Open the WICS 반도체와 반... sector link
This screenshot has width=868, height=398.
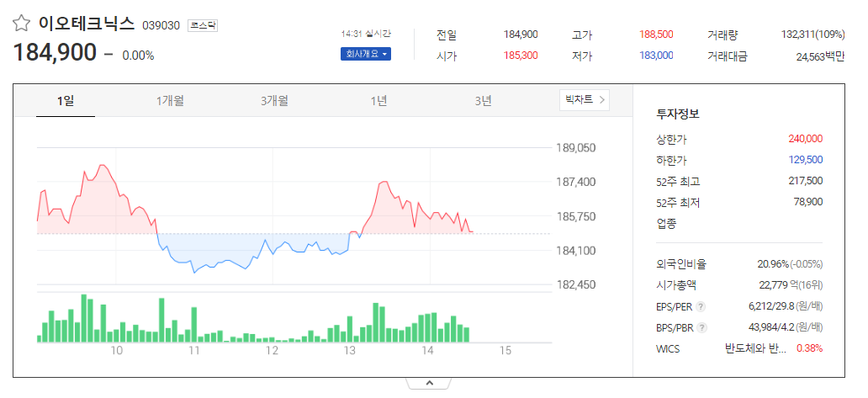(755, 348)
